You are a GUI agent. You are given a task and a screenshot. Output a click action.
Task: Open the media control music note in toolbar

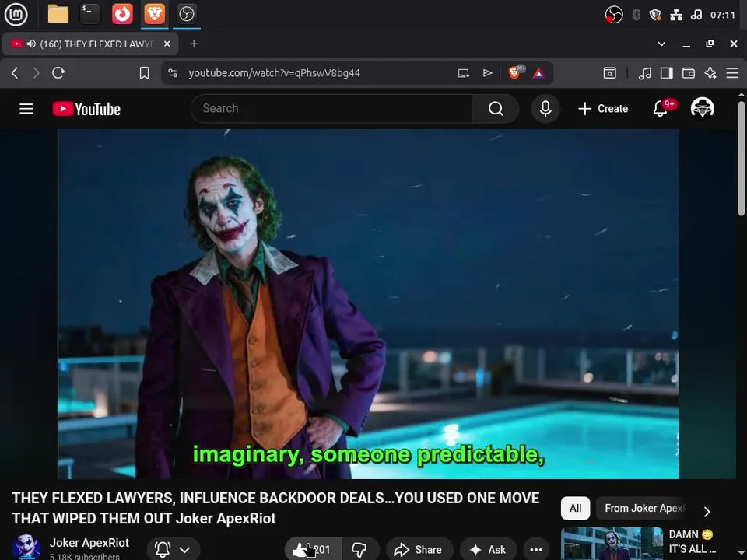tap(645, 73)
